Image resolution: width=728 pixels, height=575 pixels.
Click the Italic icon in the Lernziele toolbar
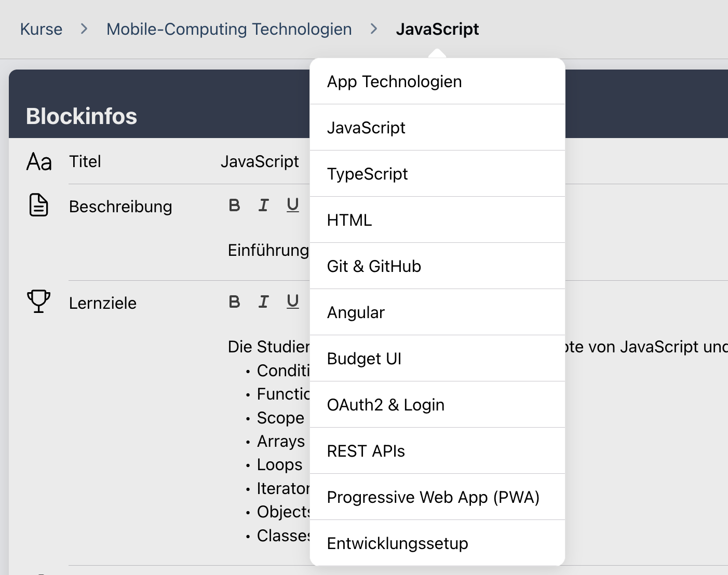(x=264, y=302)
